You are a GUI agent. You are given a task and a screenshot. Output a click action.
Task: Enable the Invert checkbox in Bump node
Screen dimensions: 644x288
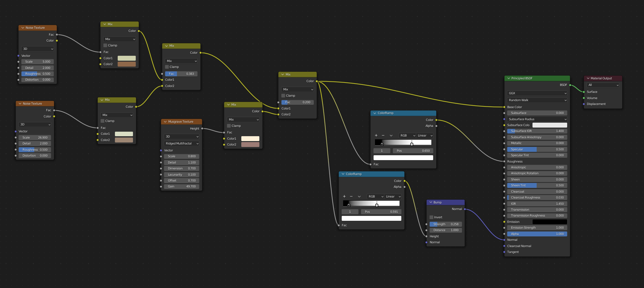tap(431, 217)
